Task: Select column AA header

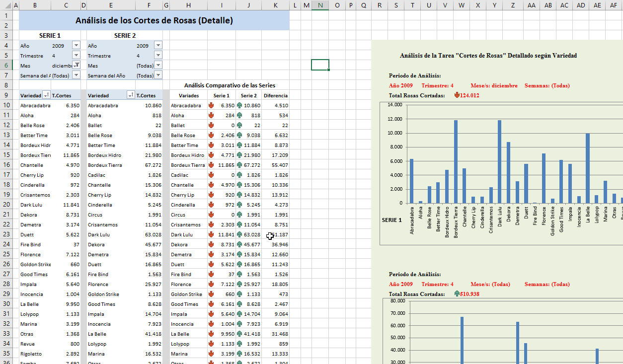Action: [x=532, y=5]
